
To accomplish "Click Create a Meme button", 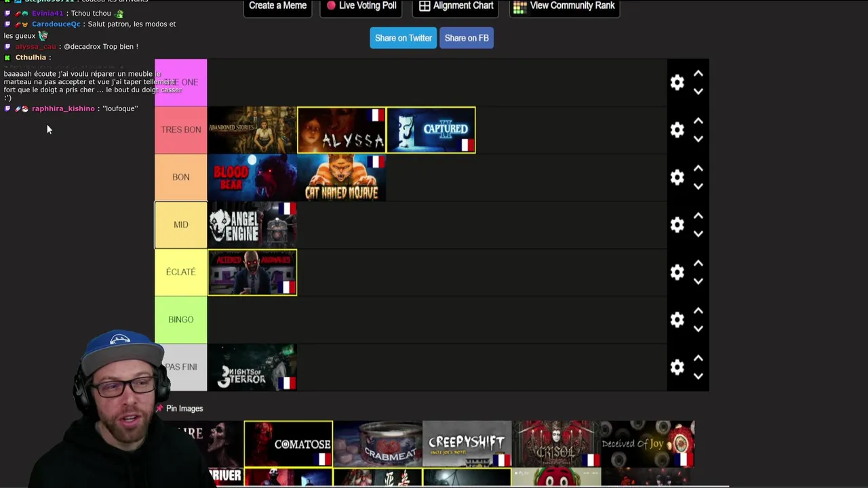I will [x=278, y=6].
